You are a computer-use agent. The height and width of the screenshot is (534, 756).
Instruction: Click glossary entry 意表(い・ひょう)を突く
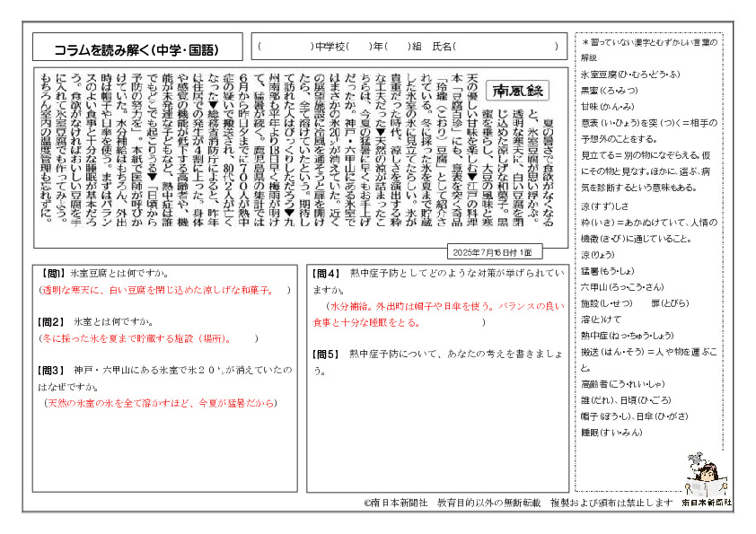click(x=649, y=131)
